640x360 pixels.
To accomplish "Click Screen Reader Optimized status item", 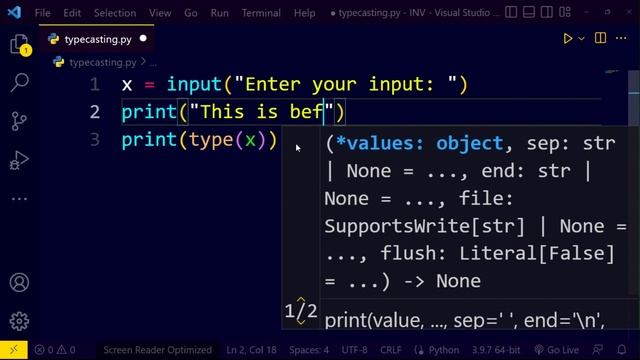I will coord(158,350).
